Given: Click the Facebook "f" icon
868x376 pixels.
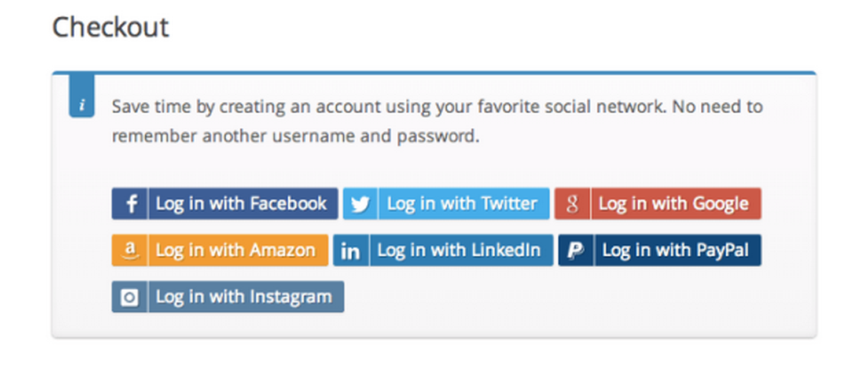Looking at the screenshot, I should point(130,204).
